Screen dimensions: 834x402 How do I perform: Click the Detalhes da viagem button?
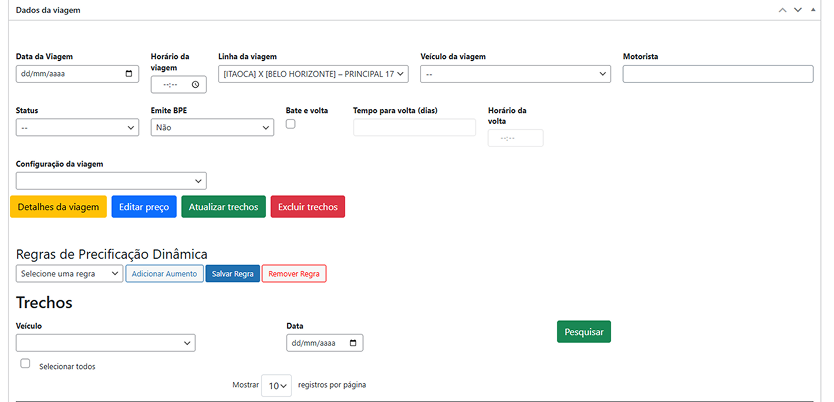(x=58, y=207)
